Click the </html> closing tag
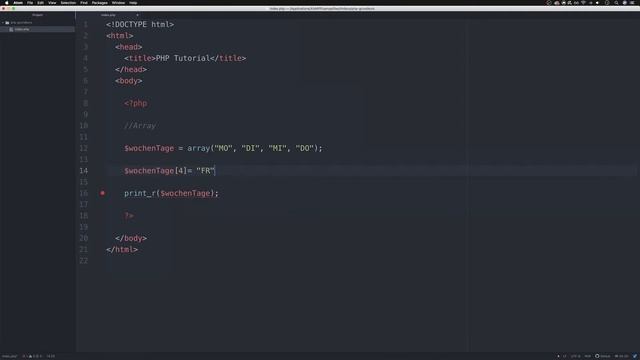Screen dimensions: 640x360 tap(122, 249)
